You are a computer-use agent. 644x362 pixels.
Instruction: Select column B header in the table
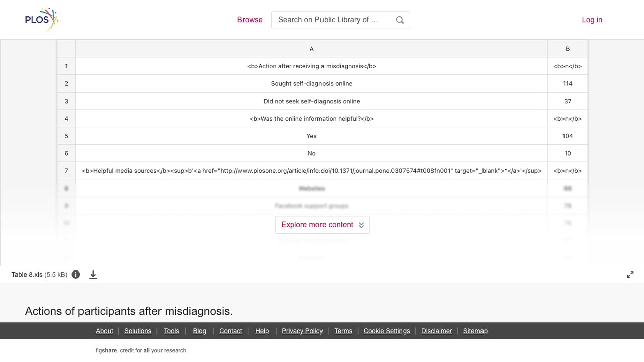pos(568,49)
